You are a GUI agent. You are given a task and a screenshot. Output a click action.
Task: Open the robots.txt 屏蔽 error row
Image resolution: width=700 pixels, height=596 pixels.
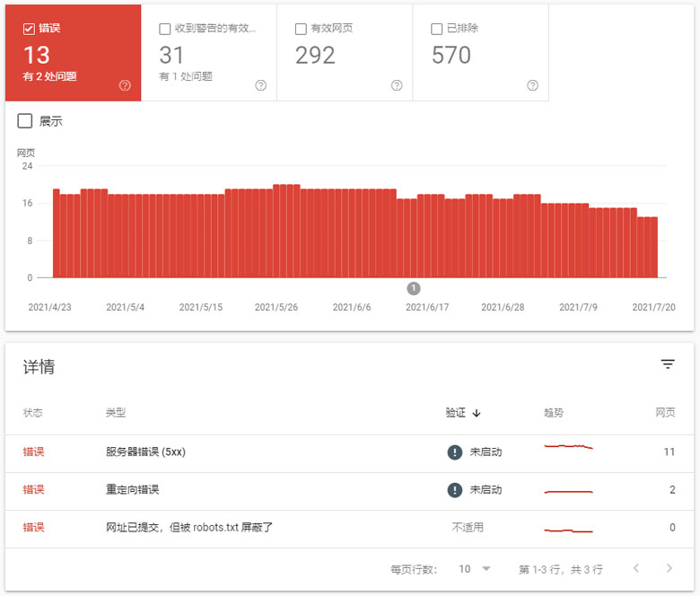pyautogui.click(x=188, y=528)
